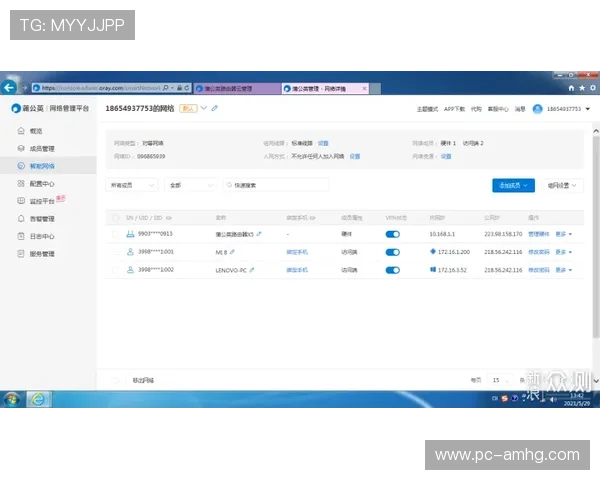Click the browser back arrow button
The height and width of the screenshot is (480, 600).
(8, 88)
